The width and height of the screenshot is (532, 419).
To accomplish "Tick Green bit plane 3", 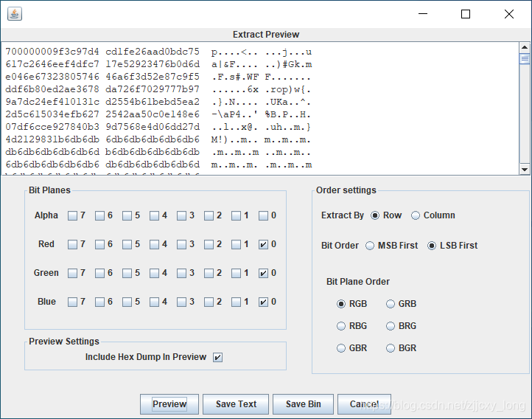I will [x=181, y=273].
